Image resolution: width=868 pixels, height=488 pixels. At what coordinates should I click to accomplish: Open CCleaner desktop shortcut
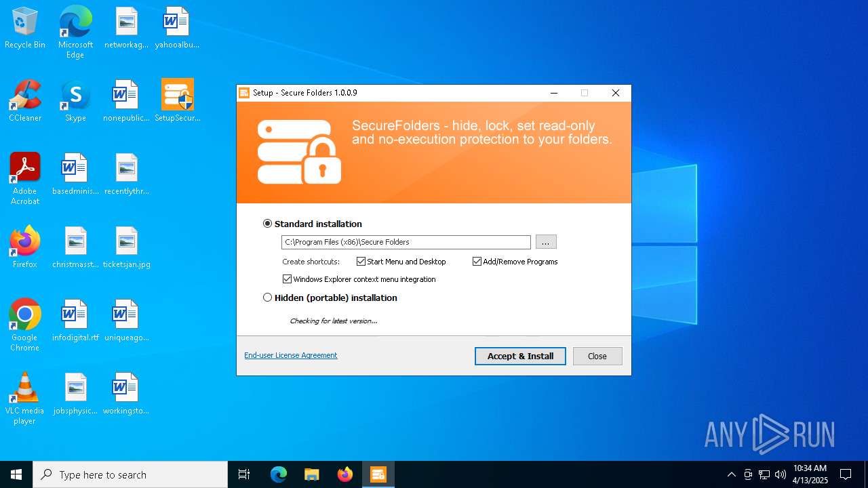click(25, 102)
